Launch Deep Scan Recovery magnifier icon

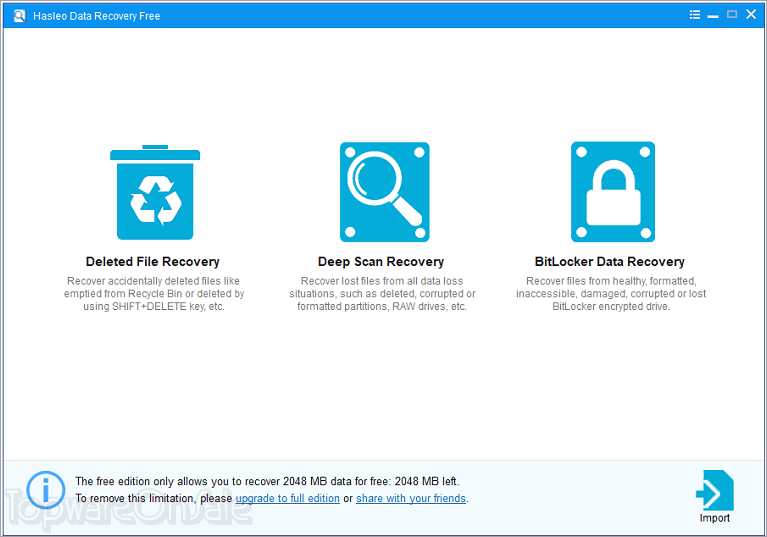point(384,192)
